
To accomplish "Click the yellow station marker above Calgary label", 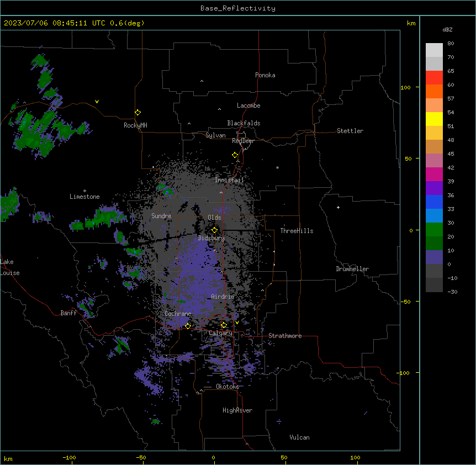I will click(224, 325).
